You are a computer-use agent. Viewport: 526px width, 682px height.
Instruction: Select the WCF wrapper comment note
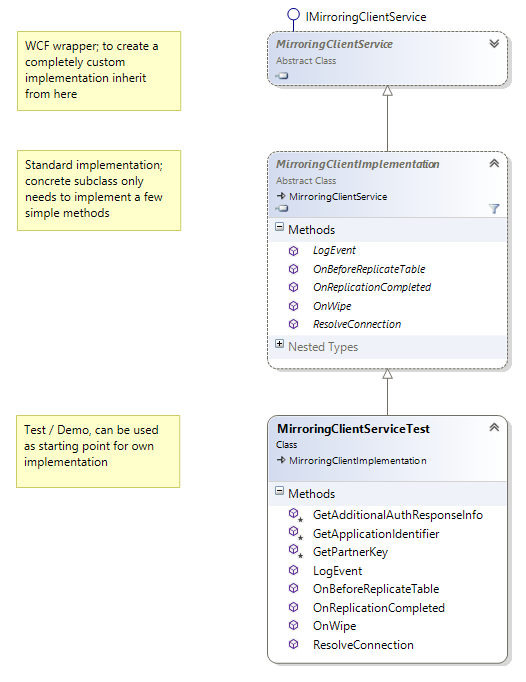click(x=99, y=71)
